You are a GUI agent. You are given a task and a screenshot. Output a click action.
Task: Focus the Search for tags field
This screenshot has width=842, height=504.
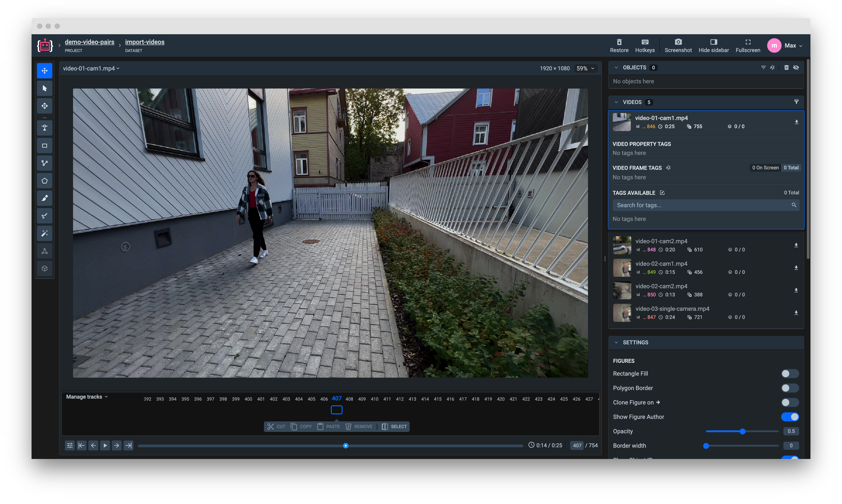[x=705, y=205]
